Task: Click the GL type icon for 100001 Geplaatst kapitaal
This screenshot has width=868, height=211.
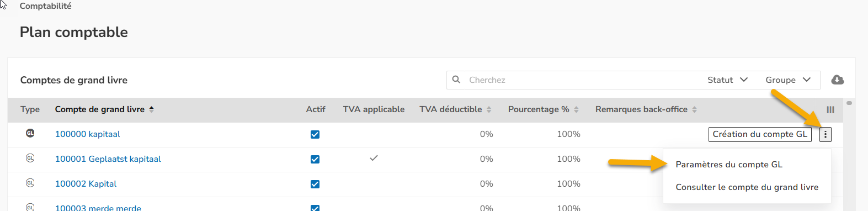Action: point(30,158)
